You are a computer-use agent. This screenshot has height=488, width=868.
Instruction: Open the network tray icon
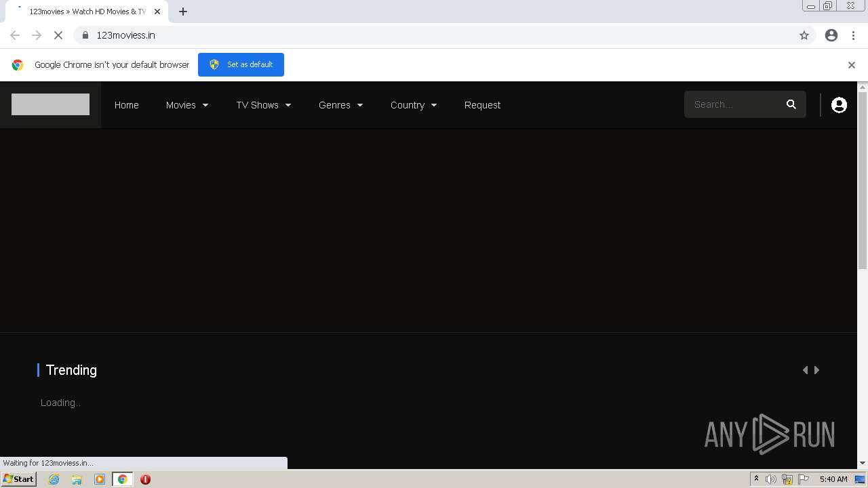[x=787, y=479]
